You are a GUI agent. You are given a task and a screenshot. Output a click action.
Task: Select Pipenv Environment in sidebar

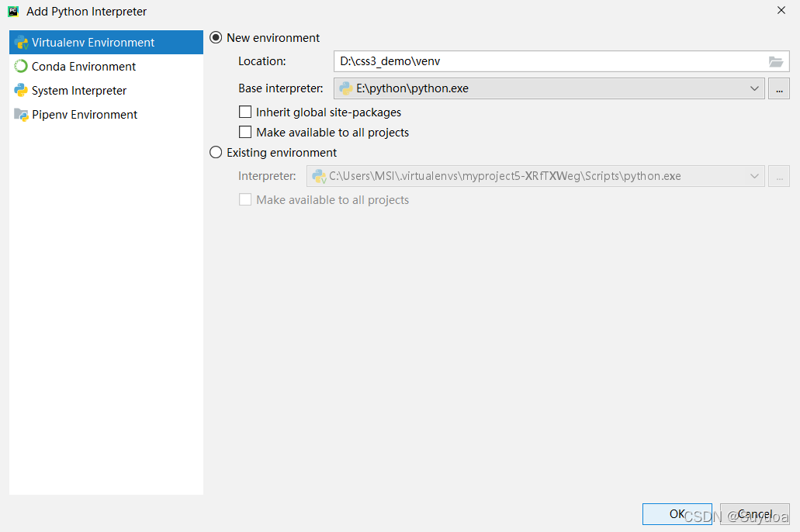point(85,115)
